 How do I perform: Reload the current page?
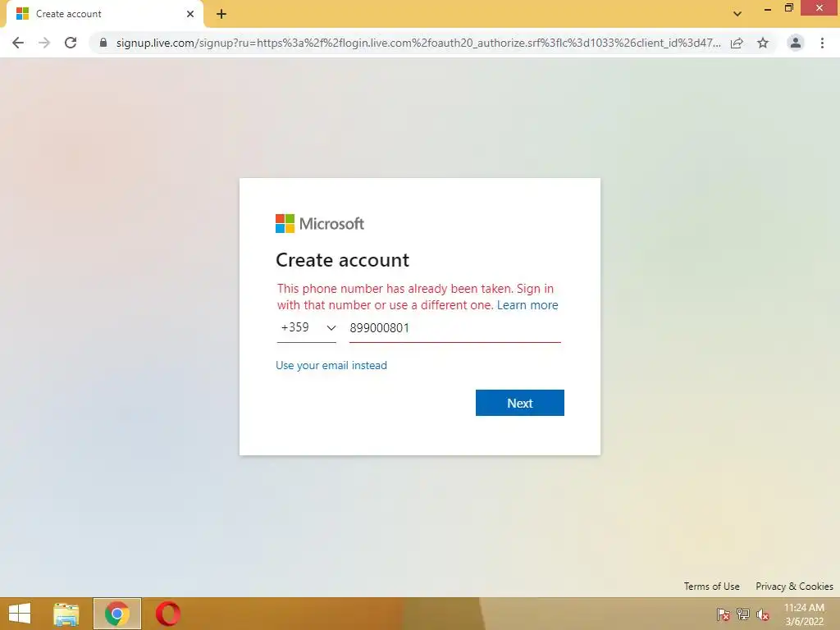click(71, 43)
